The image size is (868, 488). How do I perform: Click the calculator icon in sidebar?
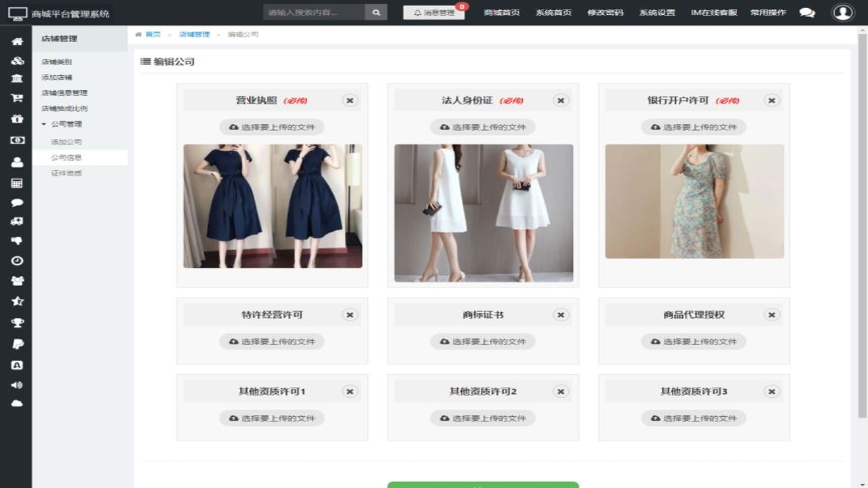(17, 183)
